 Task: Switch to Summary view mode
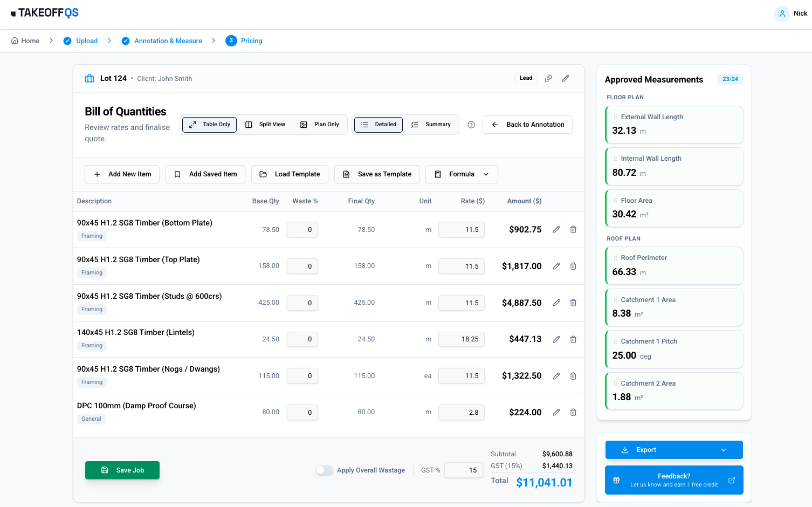(x=431, y=125)
